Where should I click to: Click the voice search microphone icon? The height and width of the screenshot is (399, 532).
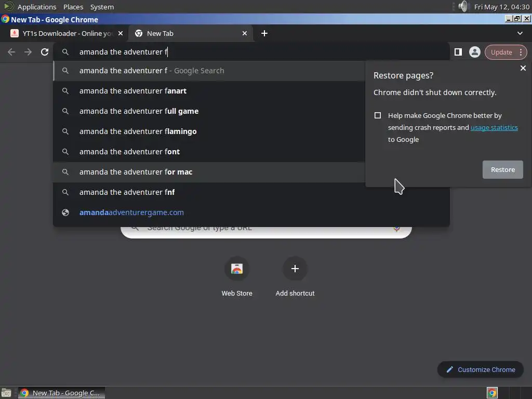coord(396,228)
